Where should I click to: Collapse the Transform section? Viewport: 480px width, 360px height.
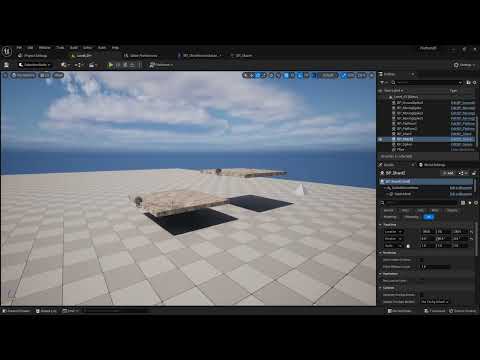point(381,225)
